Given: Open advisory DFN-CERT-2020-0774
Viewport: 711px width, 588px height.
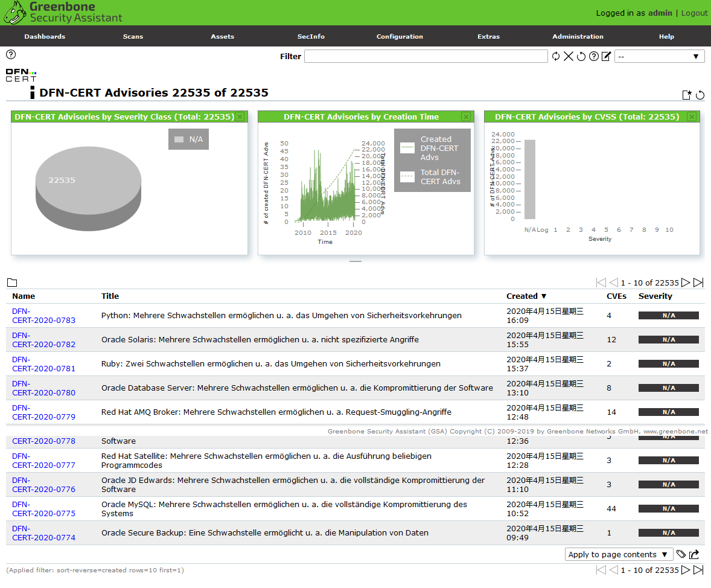Looking at the screenshot, I should (43, 532).
